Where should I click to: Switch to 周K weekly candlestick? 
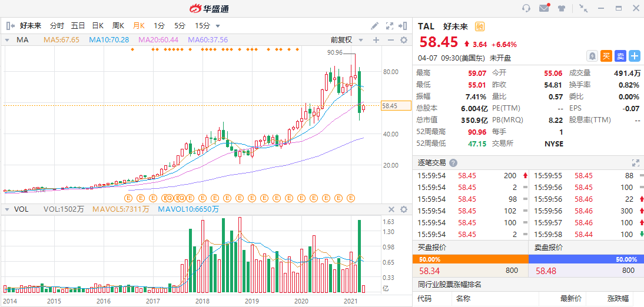pyautogui.click(x=118, y=26)
